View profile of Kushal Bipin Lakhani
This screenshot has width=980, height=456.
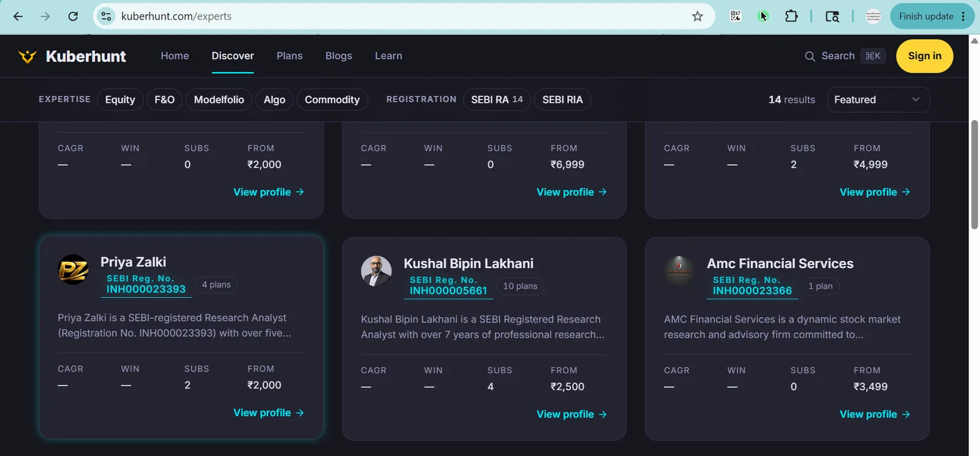(x=571, y=414)
